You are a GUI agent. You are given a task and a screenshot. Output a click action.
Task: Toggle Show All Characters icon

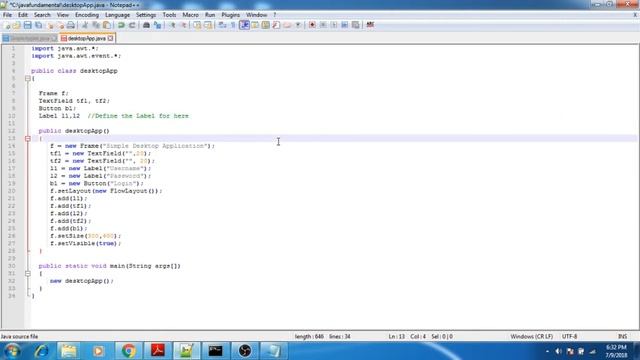(x=233, y=25)
